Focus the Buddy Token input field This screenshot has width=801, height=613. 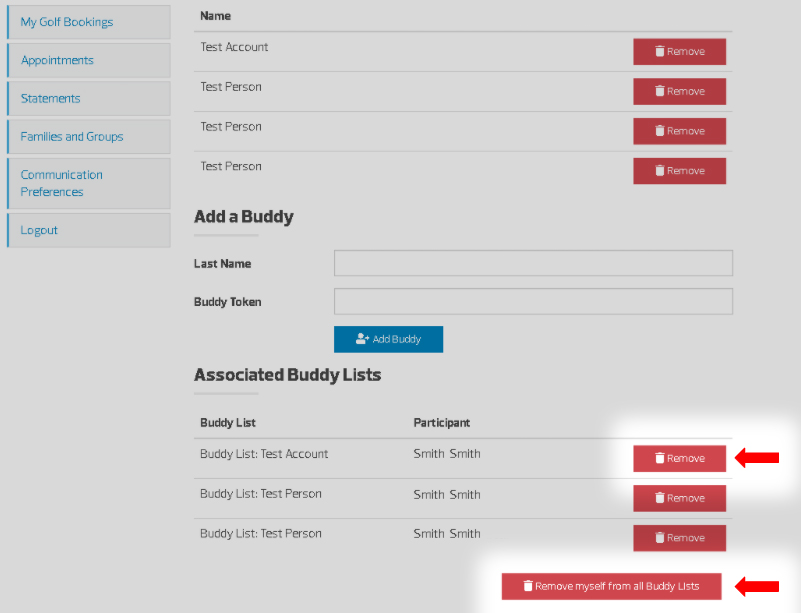click(533, 301)
